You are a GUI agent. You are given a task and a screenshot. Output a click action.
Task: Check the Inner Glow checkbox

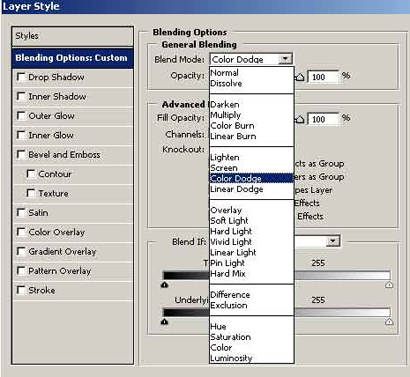21,135
